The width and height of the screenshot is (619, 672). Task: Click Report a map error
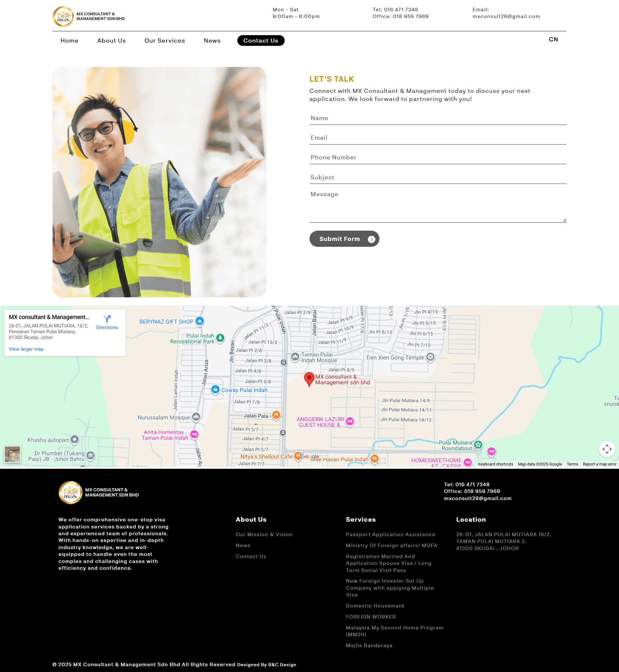pyautogui.click(x=599, y=464)
